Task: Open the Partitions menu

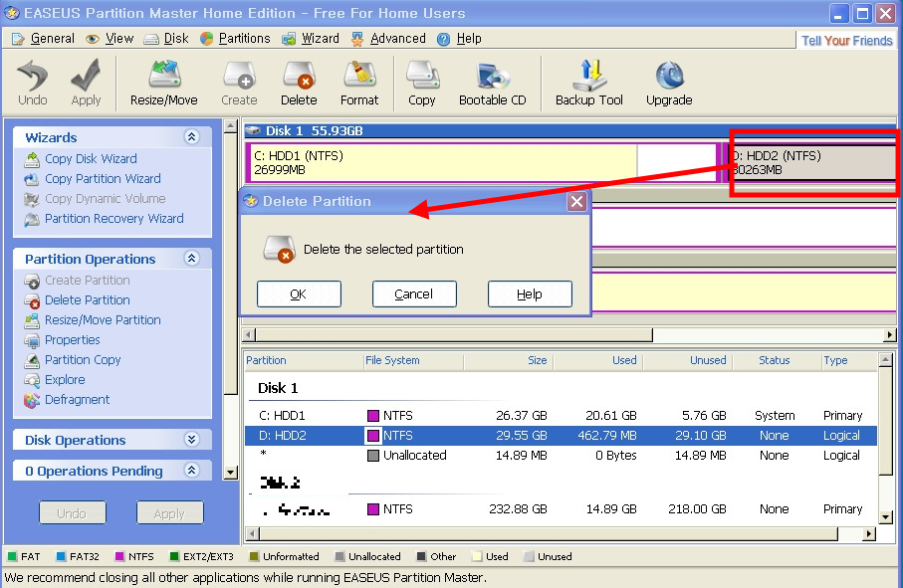Action: 235,39
